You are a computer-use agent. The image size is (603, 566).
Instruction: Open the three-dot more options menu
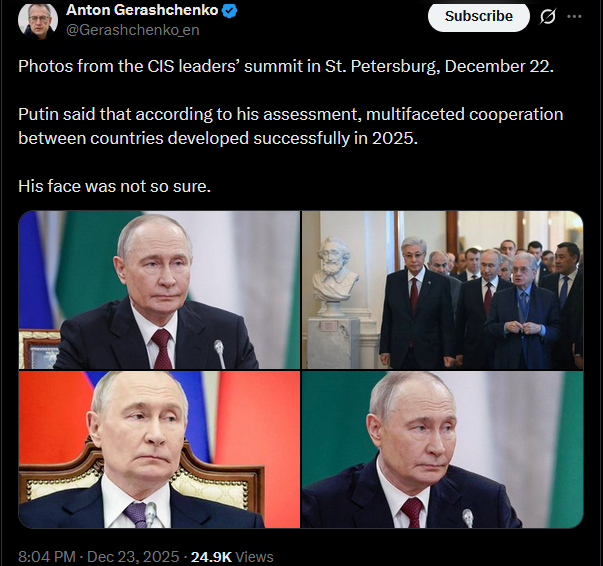pos(574,17)
